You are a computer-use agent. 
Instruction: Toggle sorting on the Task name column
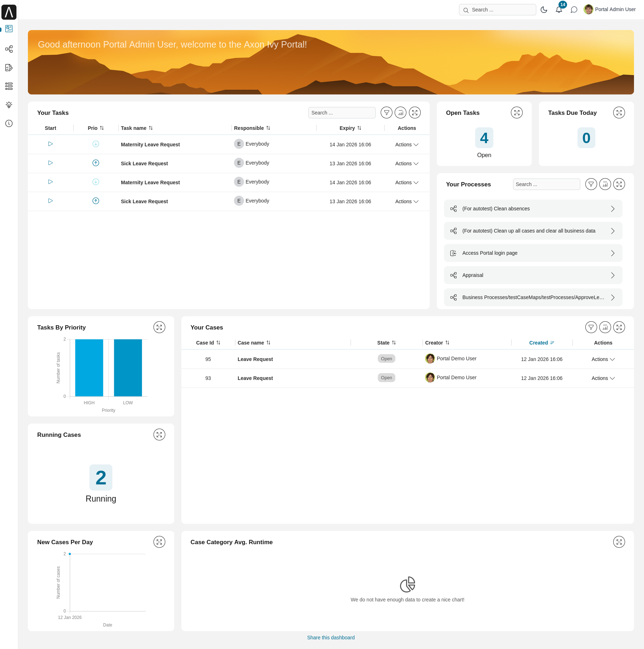[150, 128]
